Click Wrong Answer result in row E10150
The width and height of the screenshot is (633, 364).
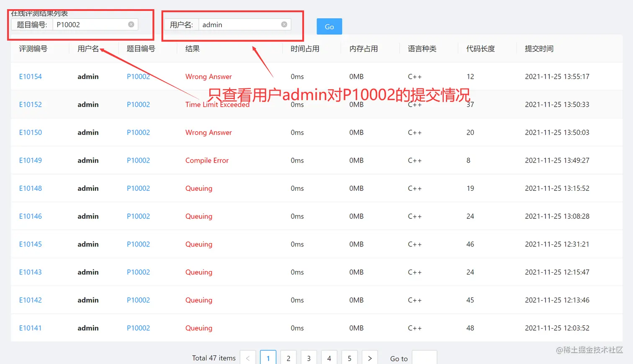click(208, 133)
